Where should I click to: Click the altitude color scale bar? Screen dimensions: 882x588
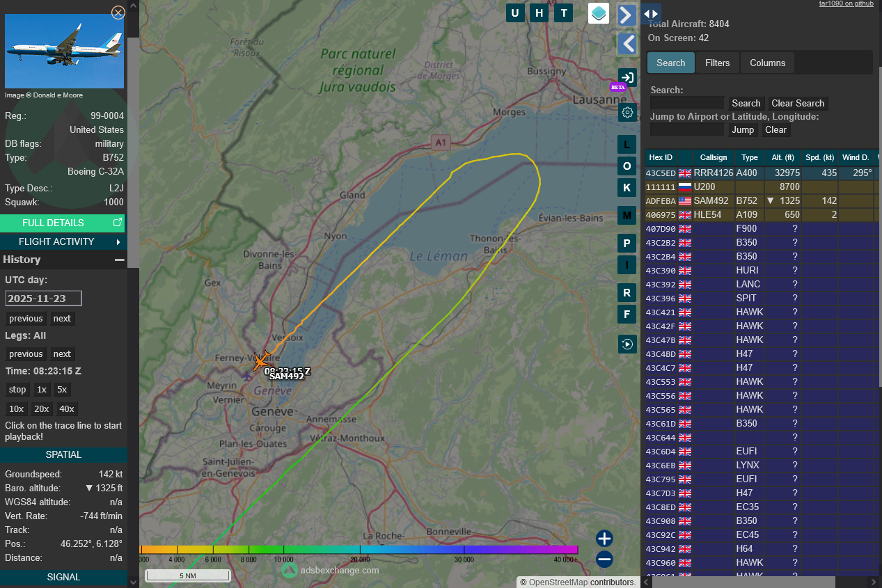pyautogui.click(x=359, y=550)
